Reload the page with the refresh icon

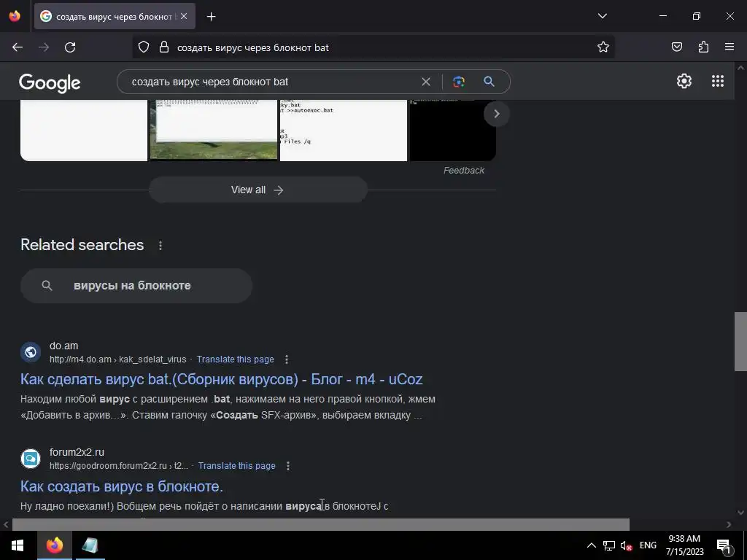pos(70,47)
